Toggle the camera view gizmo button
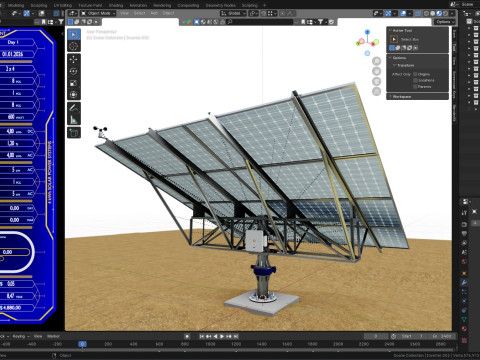This screenshot has height=360, width=480. coord(376,81)
